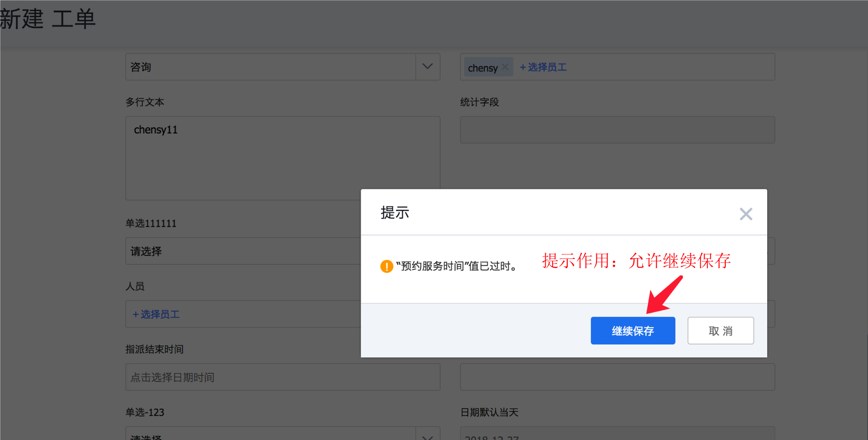Open the 咨询 dropdown arrow
Screen dimensions: 868x440
click(x=427, y=67)
